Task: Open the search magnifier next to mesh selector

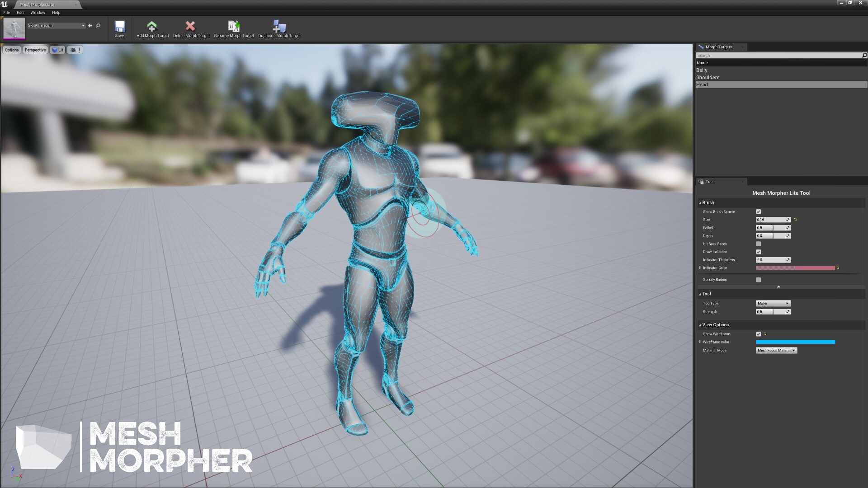Action: coord(98,26)
